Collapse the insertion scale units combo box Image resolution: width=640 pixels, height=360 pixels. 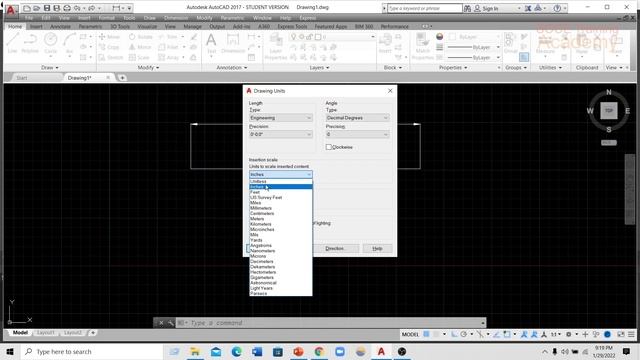[x=281, y=174]
